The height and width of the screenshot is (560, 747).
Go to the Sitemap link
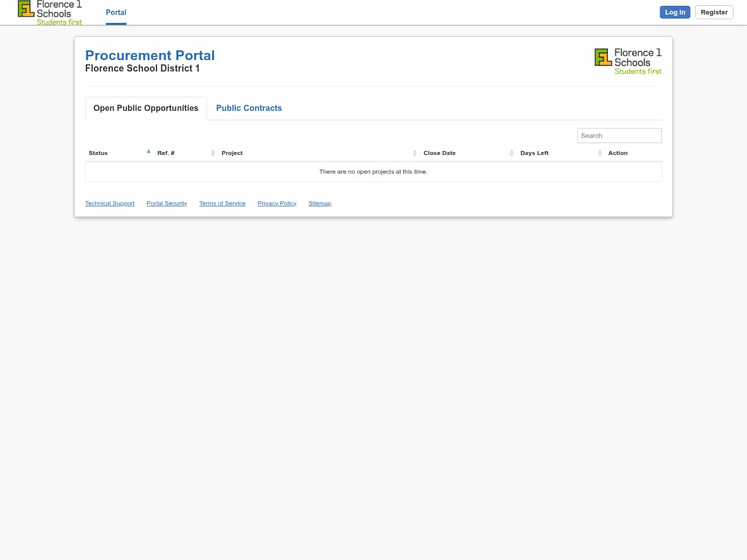click(x=320, y=203)
